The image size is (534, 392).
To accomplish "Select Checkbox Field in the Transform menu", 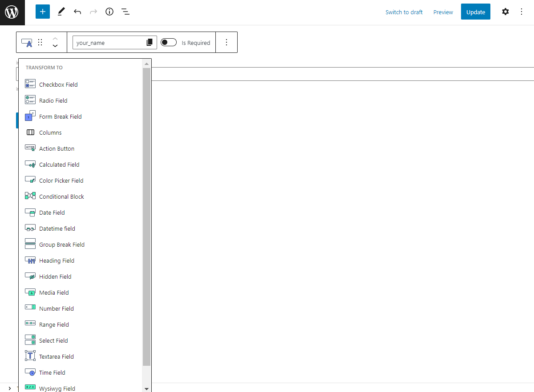I will pyautogui.click(x=58, y=84).
